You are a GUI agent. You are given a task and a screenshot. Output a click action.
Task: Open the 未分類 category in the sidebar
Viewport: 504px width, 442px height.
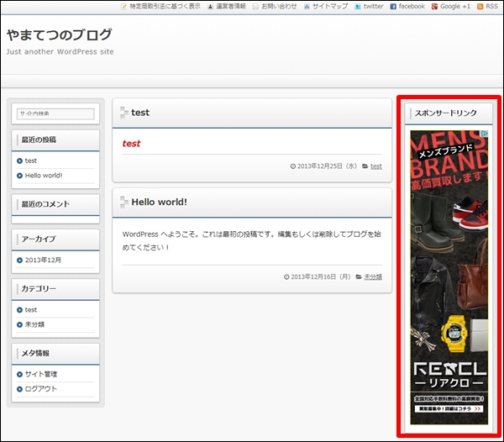coord(34,324)
